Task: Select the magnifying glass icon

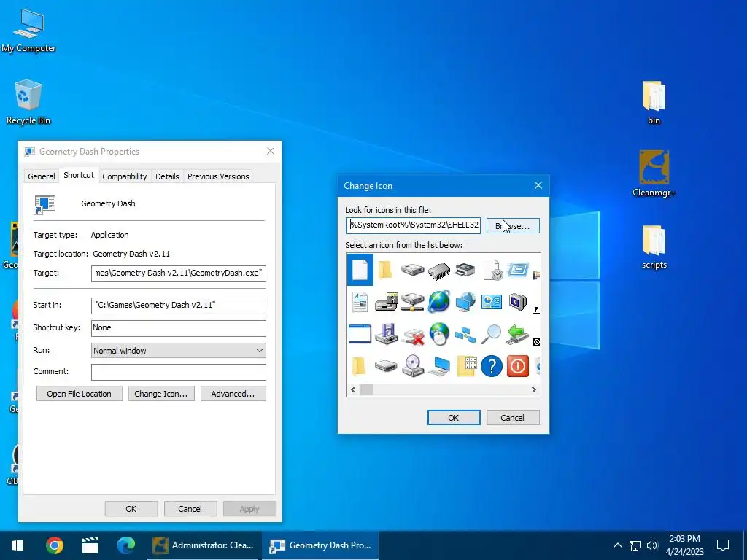Action: [491, 334]
